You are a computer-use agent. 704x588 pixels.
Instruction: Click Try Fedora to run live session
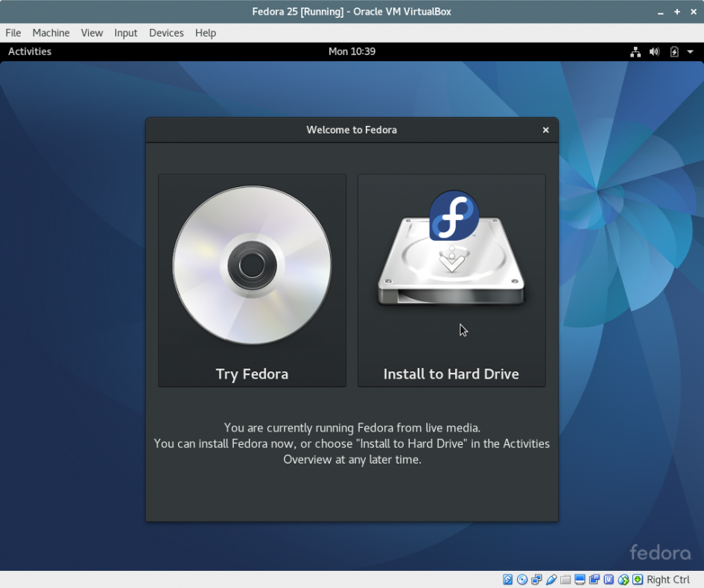pyautogui.click(x=252, y=373)
